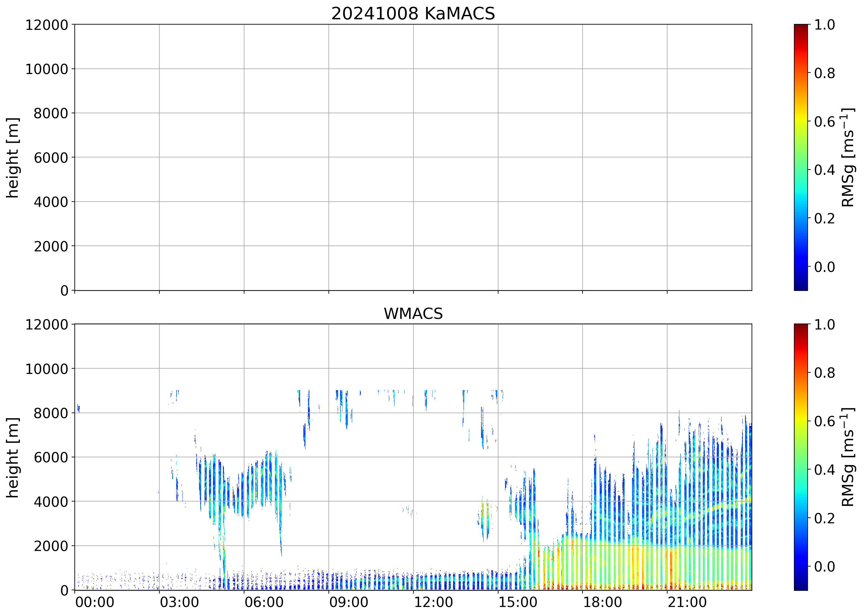Click the 21:00 time axis label
Viewport: 864px width, 616px height.
pyautogui.click(x=687, y=602)
